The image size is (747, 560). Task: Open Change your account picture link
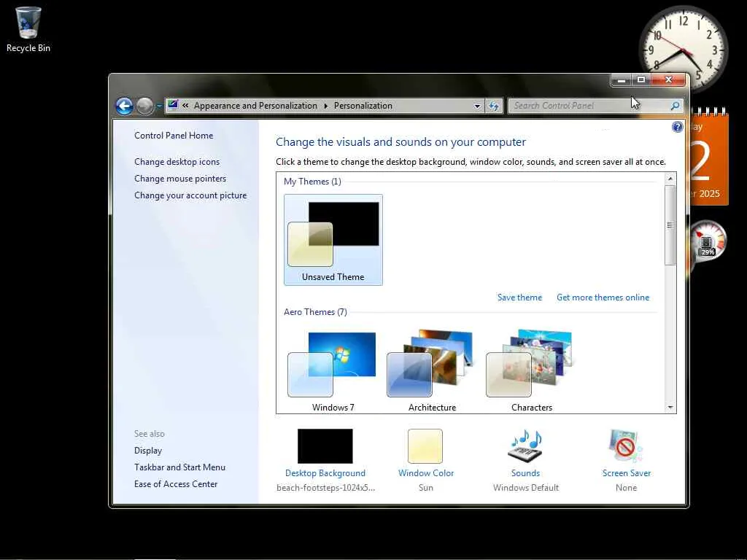click(x=190, y=195)
